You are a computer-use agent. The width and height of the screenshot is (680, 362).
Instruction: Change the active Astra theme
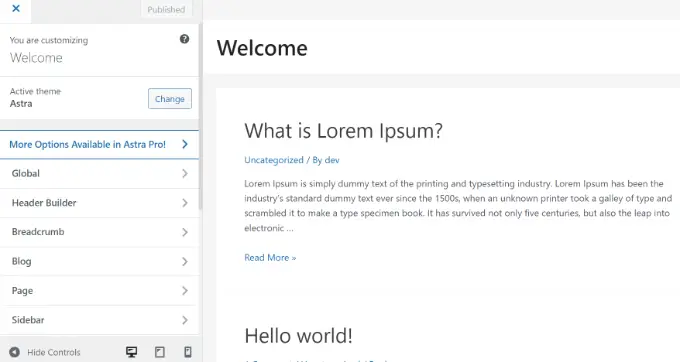click(170, 99)
